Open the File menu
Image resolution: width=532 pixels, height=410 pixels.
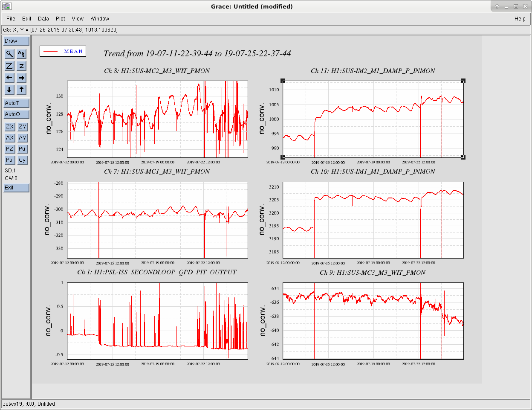point(11,19)
